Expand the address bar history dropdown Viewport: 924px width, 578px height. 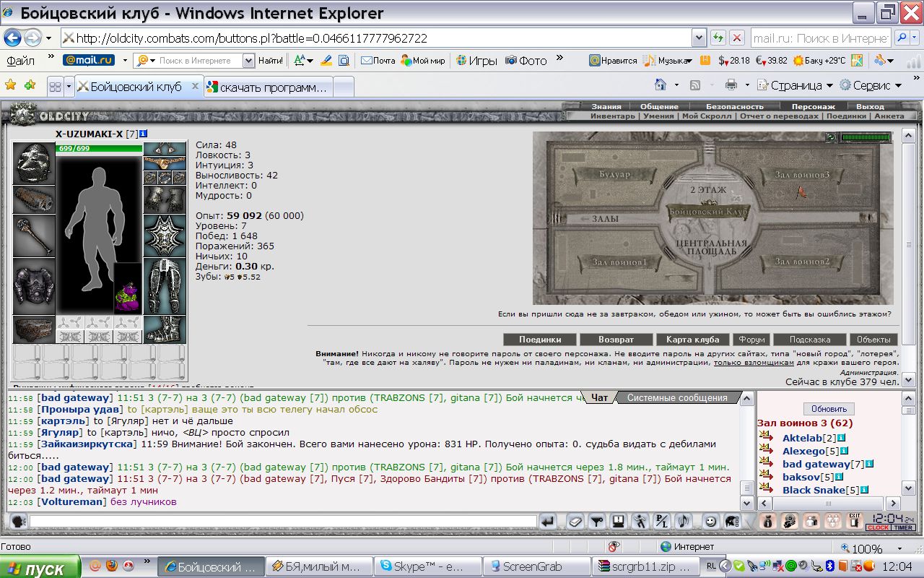699,38
